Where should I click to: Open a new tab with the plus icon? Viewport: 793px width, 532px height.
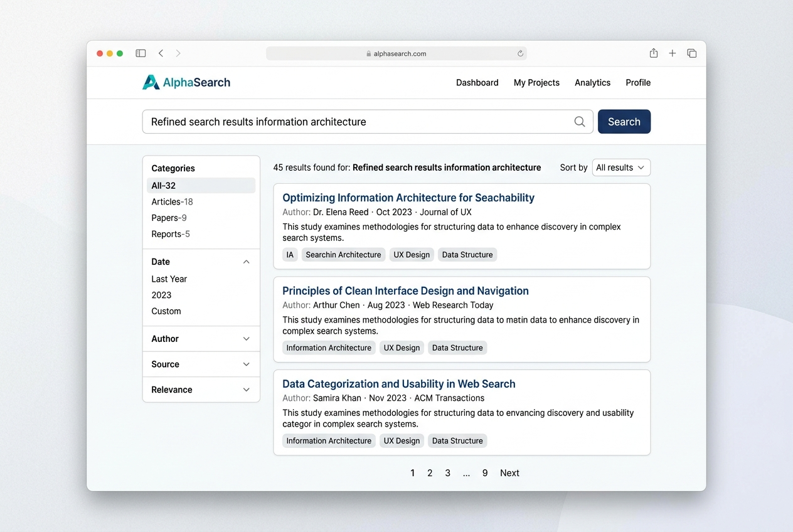[x=673, y=53]
